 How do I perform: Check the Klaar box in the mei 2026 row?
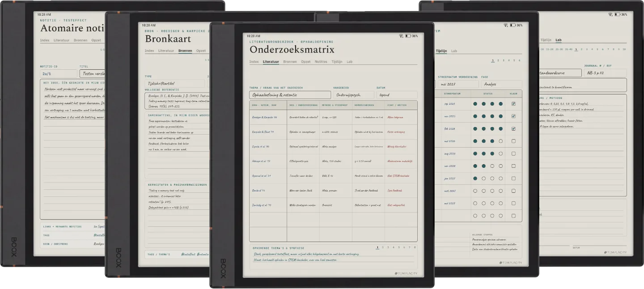click(513, 141)
